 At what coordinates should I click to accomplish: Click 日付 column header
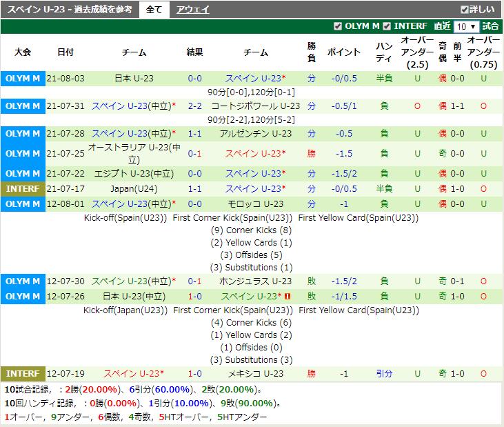[x=65, y=52]
